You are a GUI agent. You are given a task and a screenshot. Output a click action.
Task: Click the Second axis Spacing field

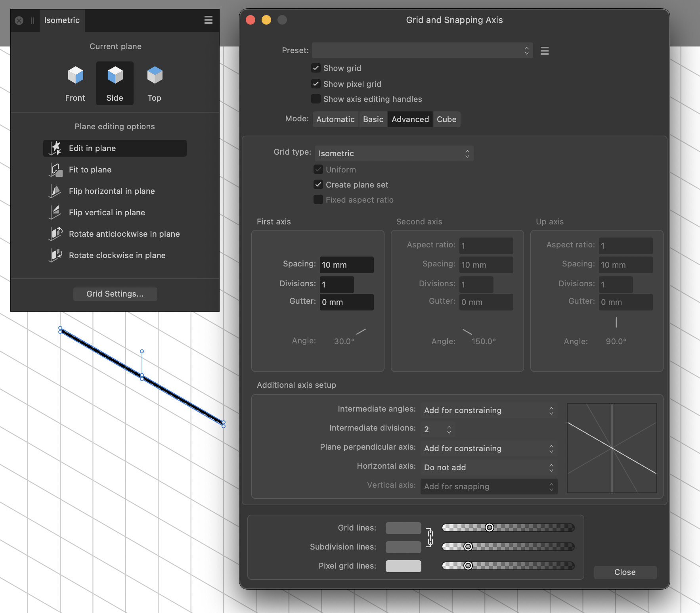tap(486, 265)
